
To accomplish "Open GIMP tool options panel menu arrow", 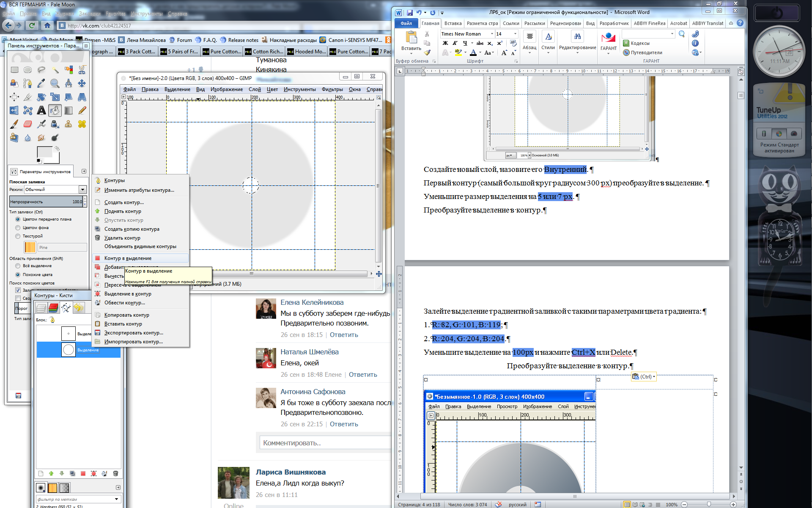I will (84, 171).
